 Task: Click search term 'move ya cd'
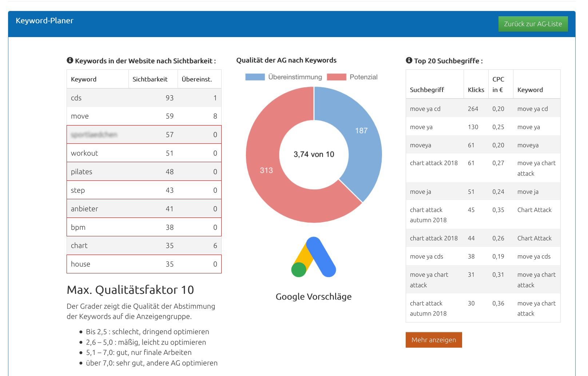[x=425, y=109]
